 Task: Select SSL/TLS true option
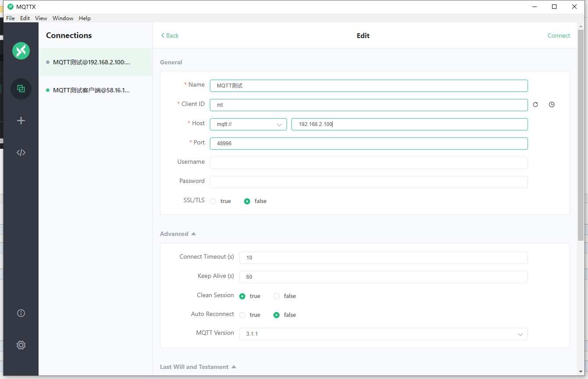220,201
